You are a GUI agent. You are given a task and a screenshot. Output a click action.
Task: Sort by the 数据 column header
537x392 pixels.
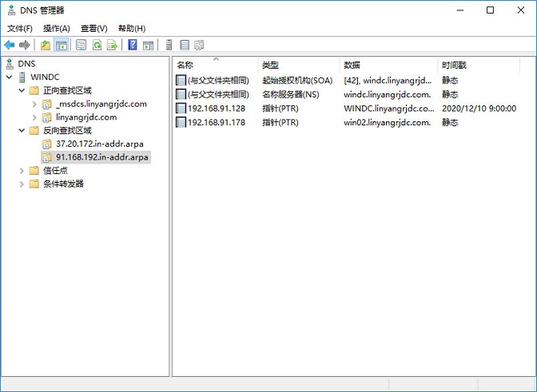tap(388, 65)
